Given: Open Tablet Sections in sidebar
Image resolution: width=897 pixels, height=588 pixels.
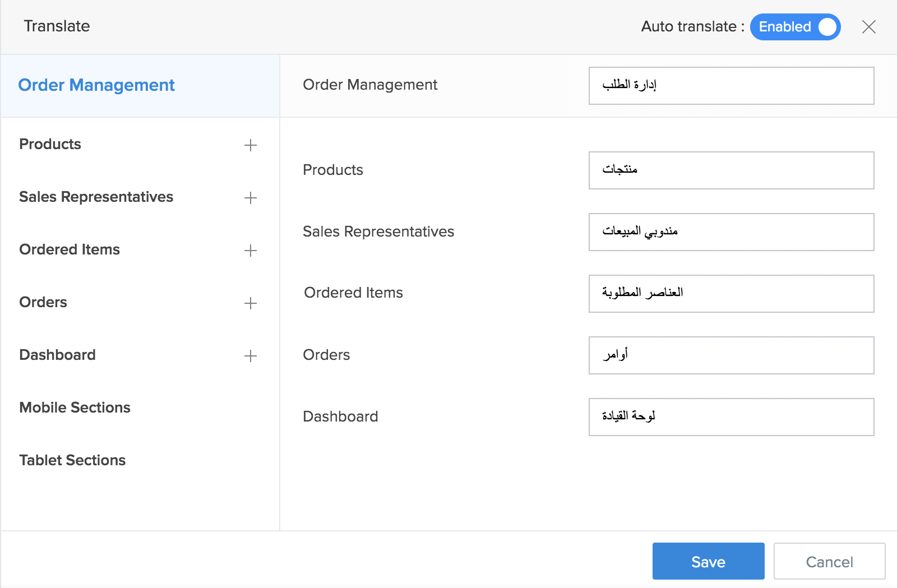Looking at the screenshot, I should tap(72, 460).
